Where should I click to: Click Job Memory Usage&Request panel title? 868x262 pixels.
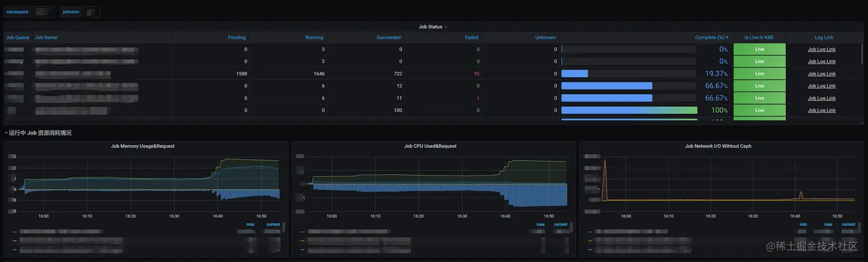tap(142, 146)
